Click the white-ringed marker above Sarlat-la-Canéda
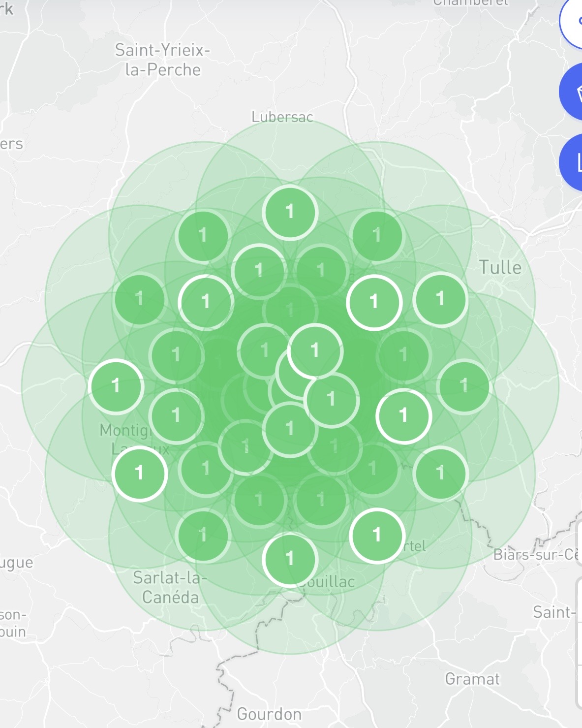Image resolution: width=582 pixels, height=728 pixels. click(x=203, y=533)
